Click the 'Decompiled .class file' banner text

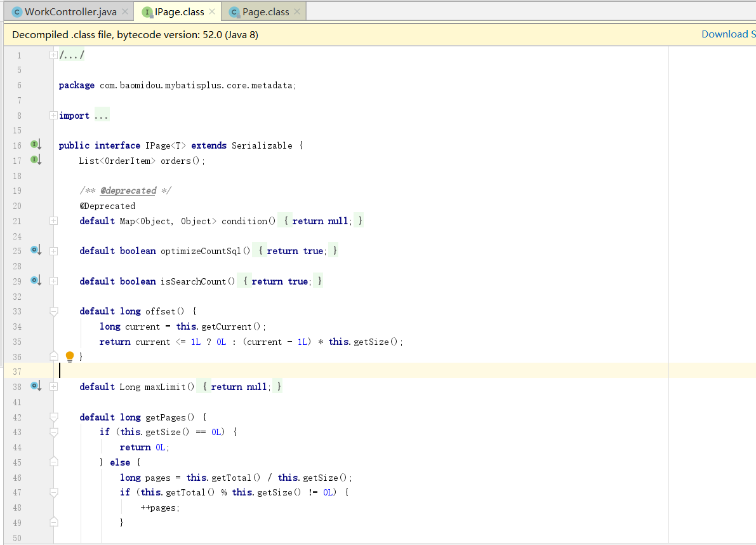pyautogui.click(x=135, y=35)
